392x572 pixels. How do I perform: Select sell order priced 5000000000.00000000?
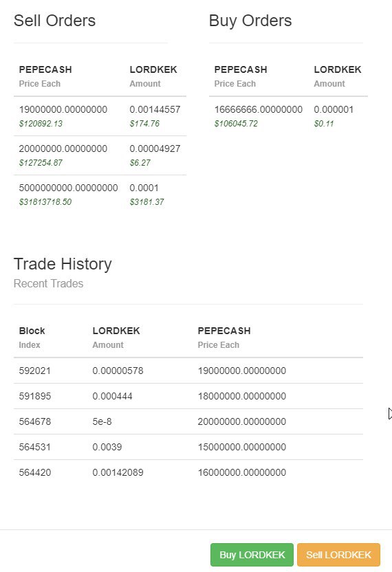coord(100,195)
